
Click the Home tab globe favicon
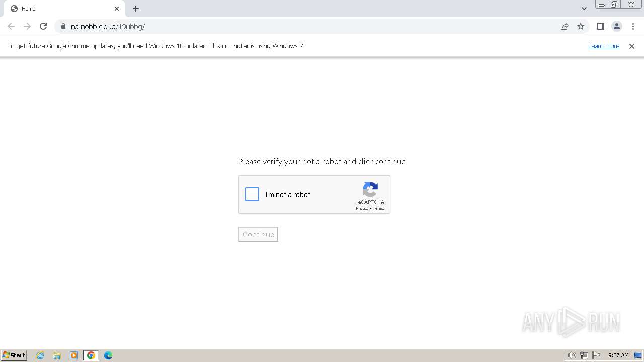point(14,9)
